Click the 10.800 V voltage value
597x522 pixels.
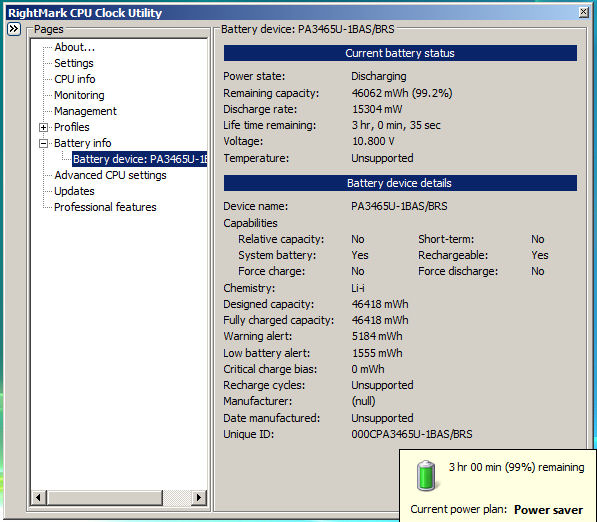coord(373,141)
